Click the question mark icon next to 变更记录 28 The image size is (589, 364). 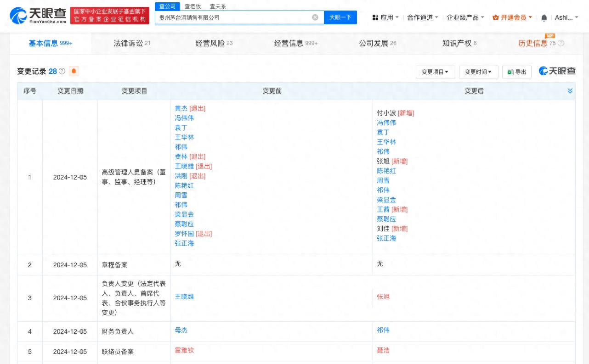click(62, 71)
